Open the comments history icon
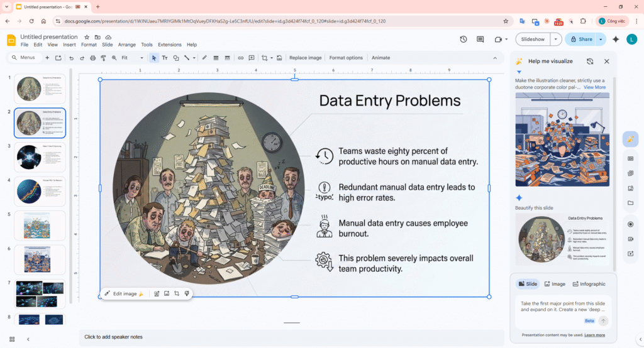644x348 pixels. [480, 39]
